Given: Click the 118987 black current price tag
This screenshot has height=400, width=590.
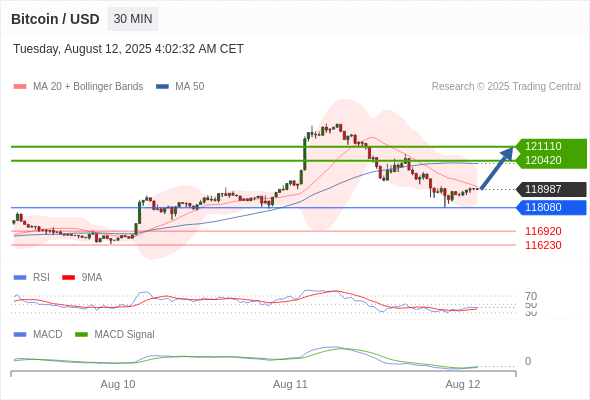Looking at the screenshot, I should click(x=551, y=189).
